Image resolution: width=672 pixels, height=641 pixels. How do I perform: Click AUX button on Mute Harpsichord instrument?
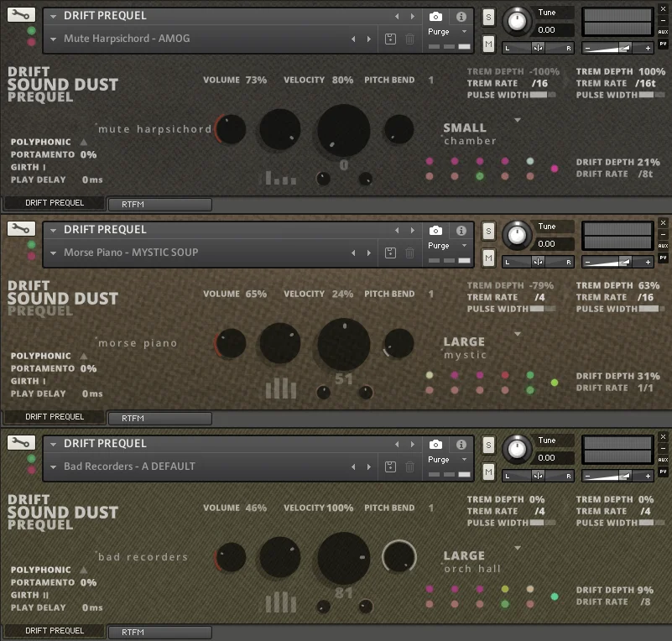click(x=663, y=32)
